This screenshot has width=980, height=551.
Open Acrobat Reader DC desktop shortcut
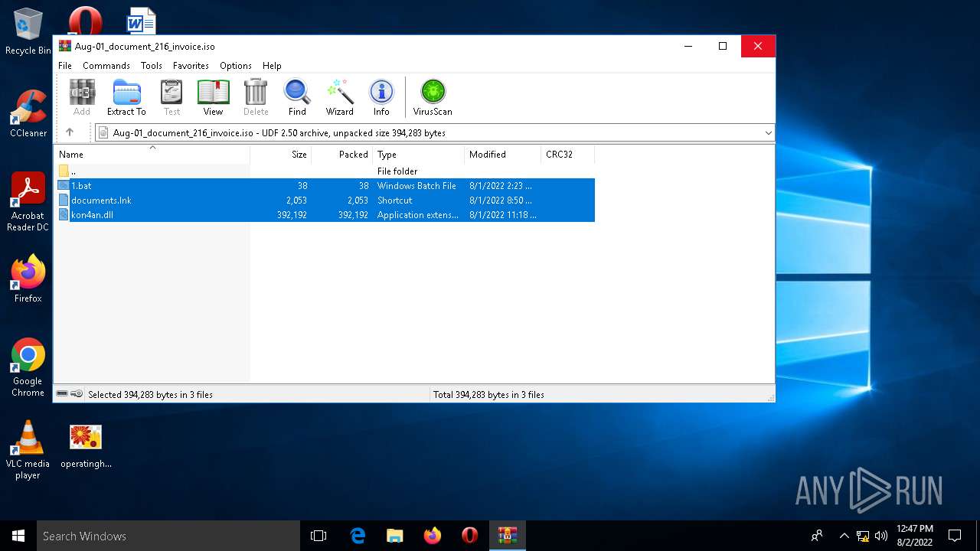[28, 202]
